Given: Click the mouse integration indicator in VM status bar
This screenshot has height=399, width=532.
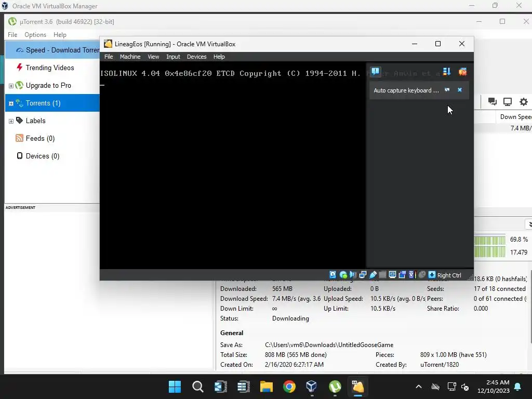Looking at the screenshot, I should pos(422,275).
